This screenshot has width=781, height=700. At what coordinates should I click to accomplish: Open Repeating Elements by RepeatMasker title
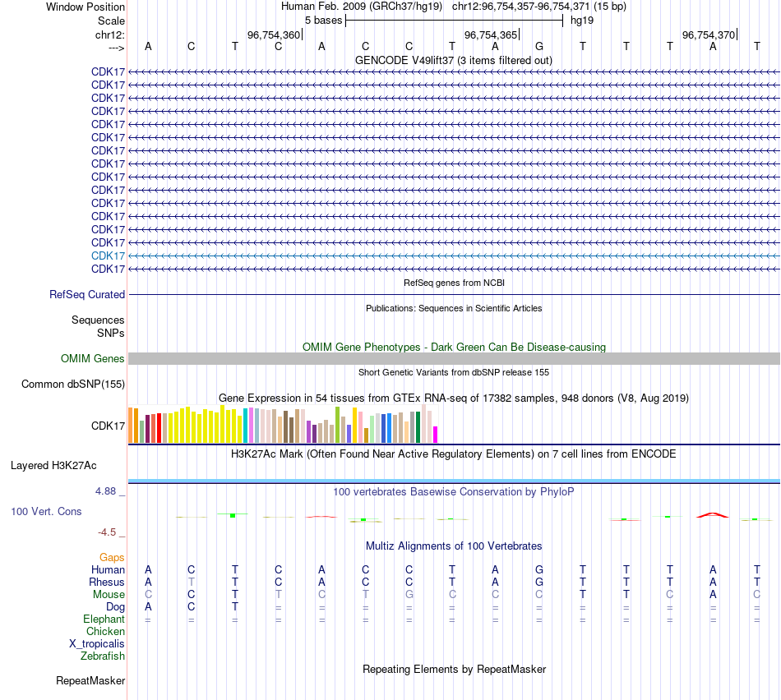pyautogui.click(x=454, y=670)
